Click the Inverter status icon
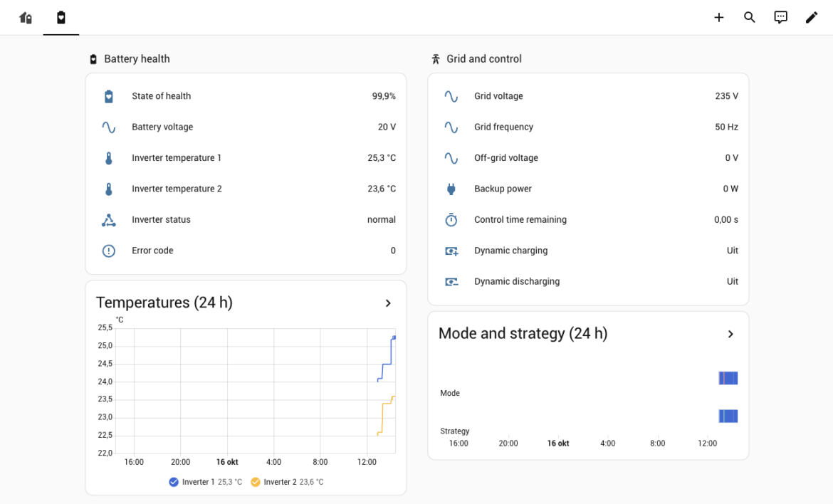Screen dimensions: 833x504 (x=108, y=220)
